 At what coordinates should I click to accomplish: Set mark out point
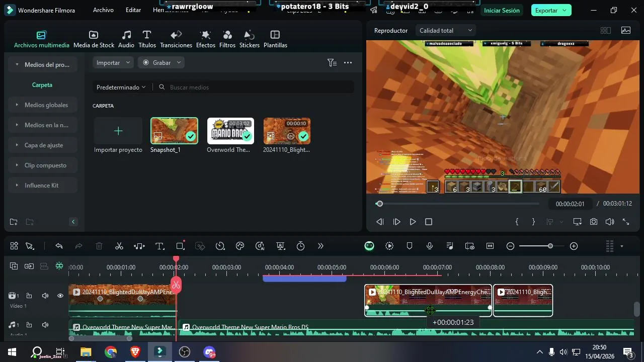(x=533, y=222)
